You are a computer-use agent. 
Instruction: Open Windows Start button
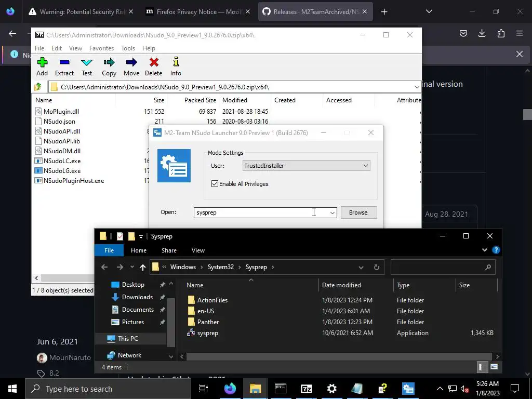12,389
